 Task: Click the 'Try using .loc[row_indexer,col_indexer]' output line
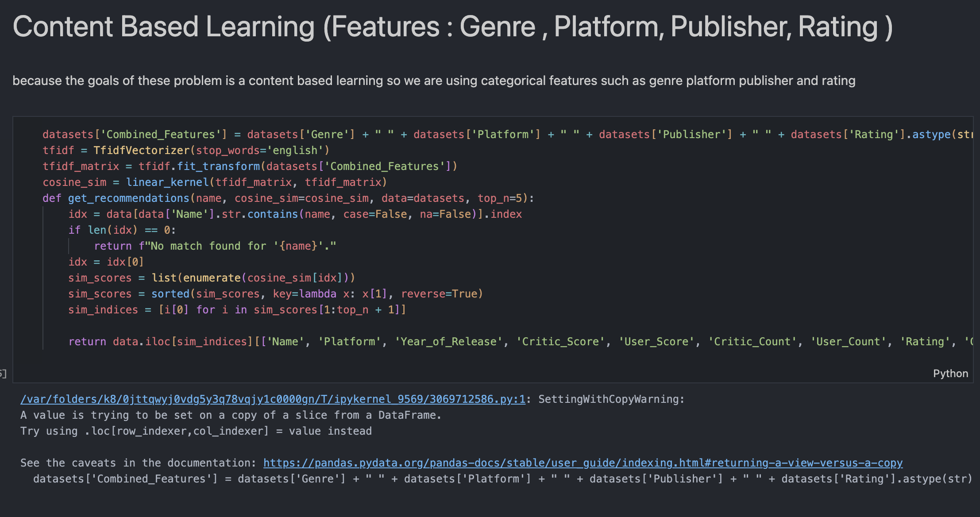pyautogui.click(x=196, y=431)
